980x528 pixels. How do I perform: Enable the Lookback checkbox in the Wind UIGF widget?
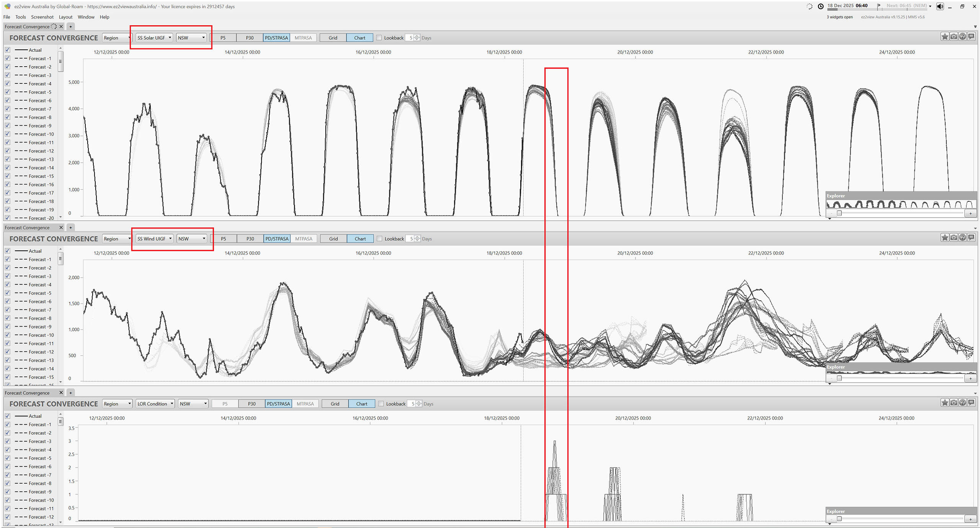[x=379, y=239]
